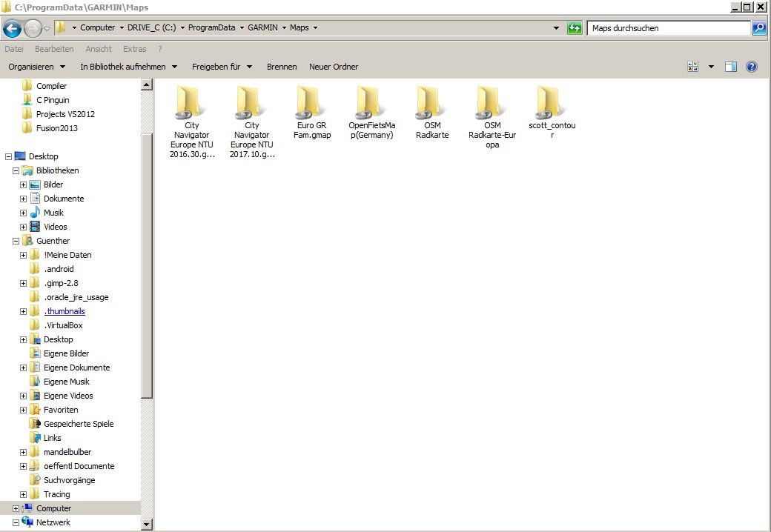This screenshot has height=532, width=771.
Task: Click the scroll down arrow in navigation pane
Action: [x=147, y=525]
